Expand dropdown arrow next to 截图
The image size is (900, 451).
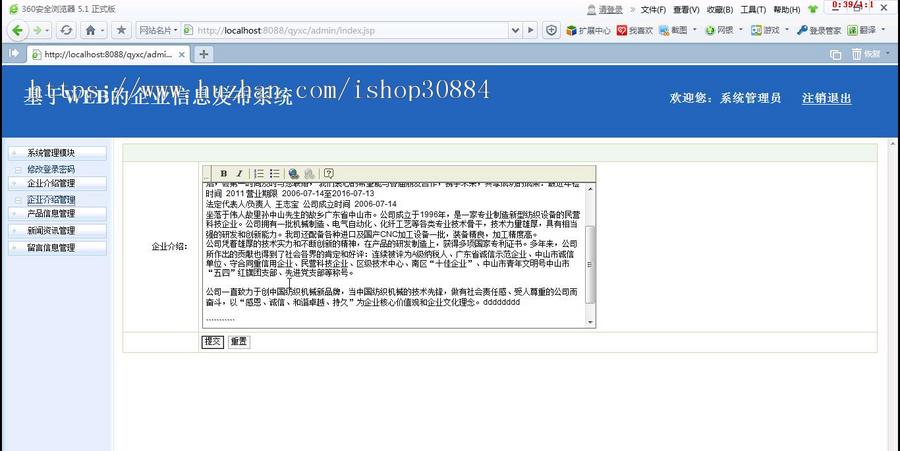[695, 30]
